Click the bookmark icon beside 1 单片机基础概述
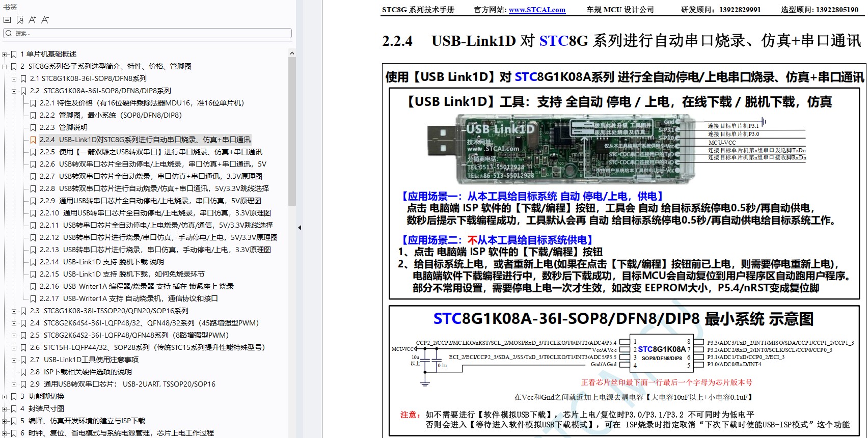This screenshot has width=868, height=438. [x=14, y=54]
